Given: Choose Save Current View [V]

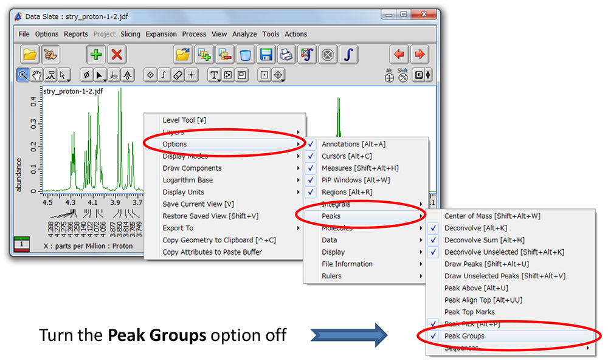Looking at the screenshot, I should pos(198,204).
